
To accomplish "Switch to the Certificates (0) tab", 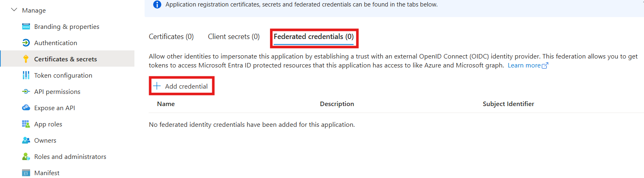I will pos(171,37).
